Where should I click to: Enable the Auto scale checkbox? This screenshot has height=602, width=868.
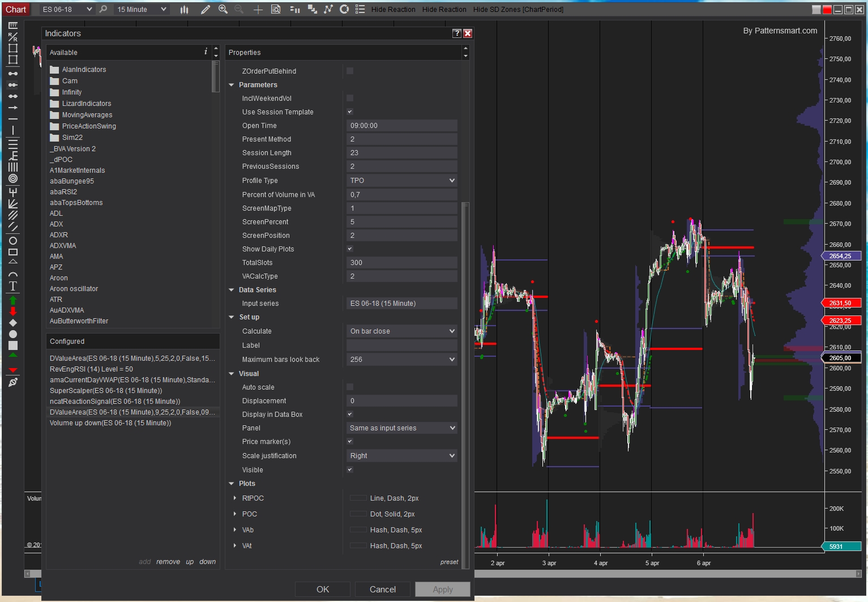pos(350,387)
